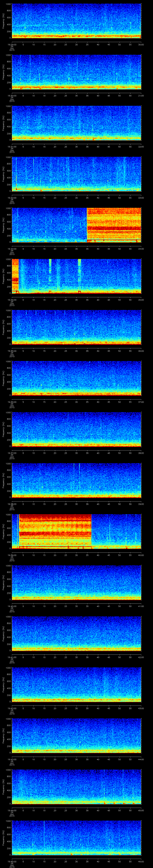Select the spectrogram panel starting at 19:35:00
Viewport: 153px width, 868px height.
point(76,327)
